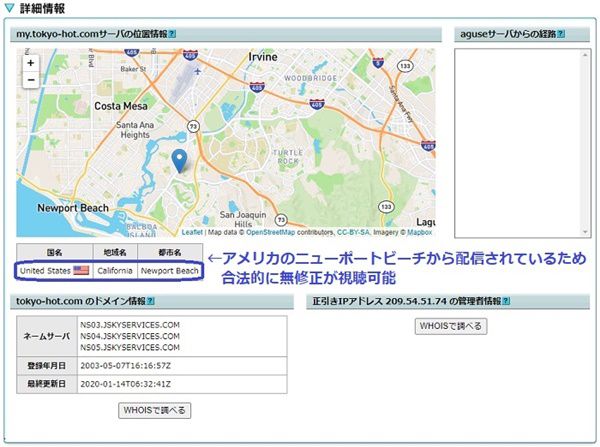Click the ネームサーバ row header

coord(47,336)
